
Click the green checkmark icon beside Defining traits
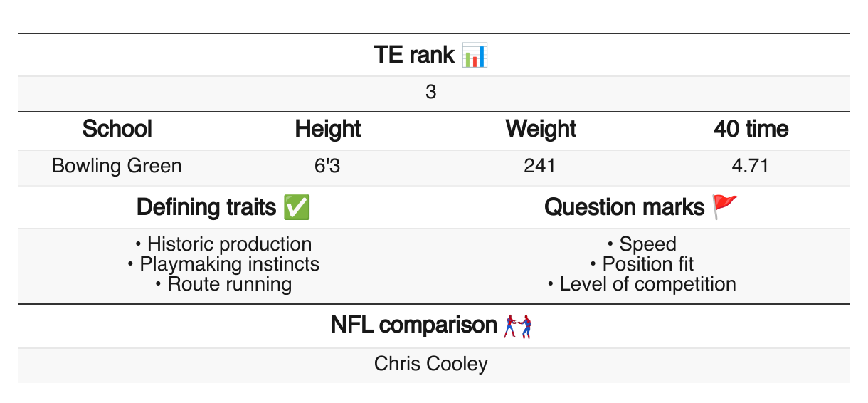coord(296,207)
